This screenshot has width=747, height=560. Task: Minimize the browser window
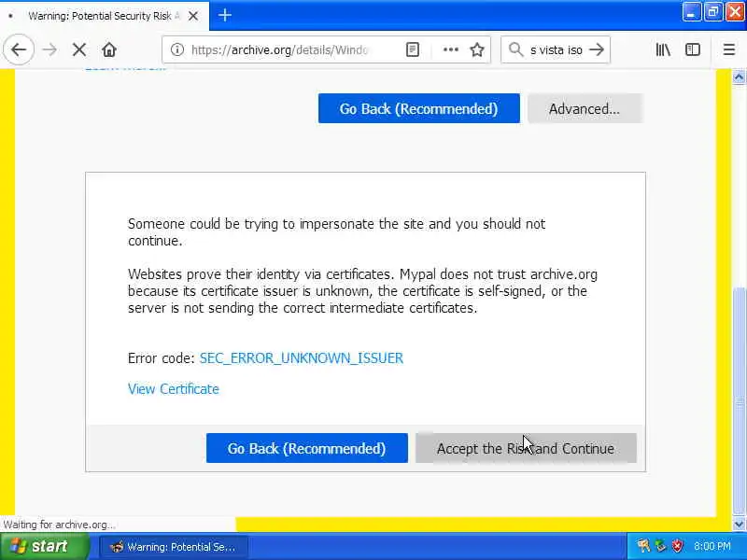pyautogui.click(x=691, y=12)
